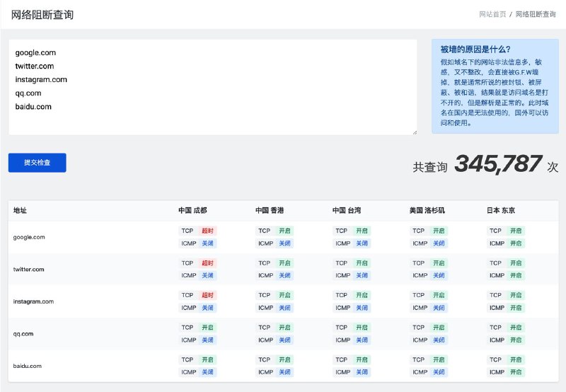Click google.com in the results table
The image size is (566, 392).
pyautogui.click(x=29, y=237)
